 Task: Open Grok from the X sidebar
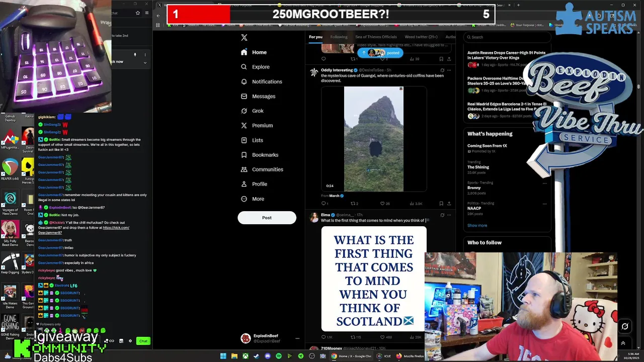click(252, 111)
